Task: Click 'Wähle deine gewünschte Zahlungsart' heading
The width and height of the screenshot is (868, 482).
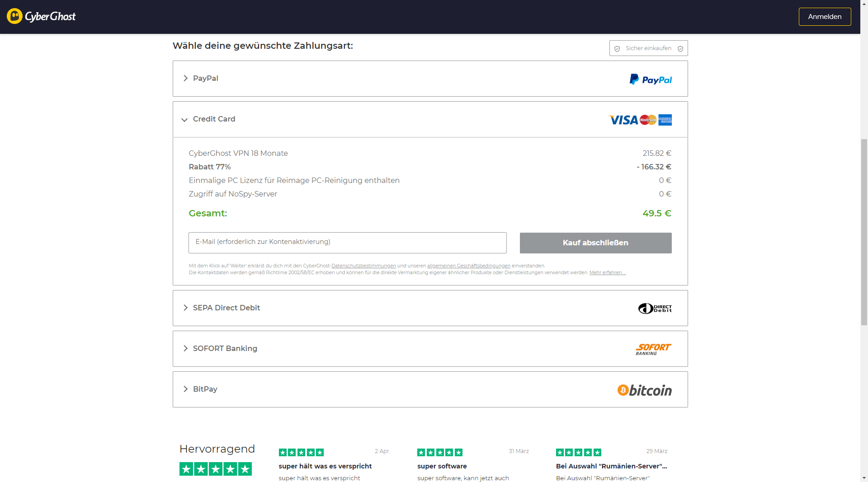Action: click(263, 46)
